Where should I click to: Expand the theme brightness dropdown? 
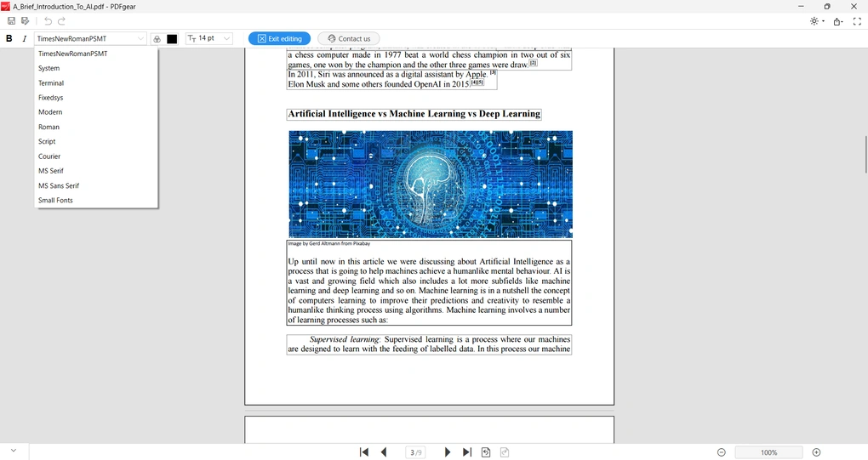tap(817, 21)
